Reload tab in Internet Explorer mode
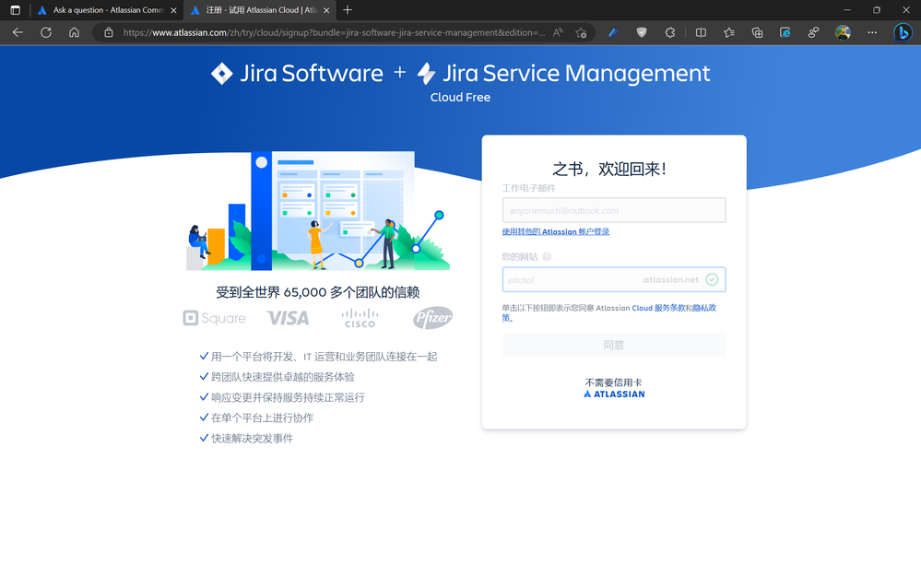The width and height of the screenshot is (921, 588). coord(785,32)
